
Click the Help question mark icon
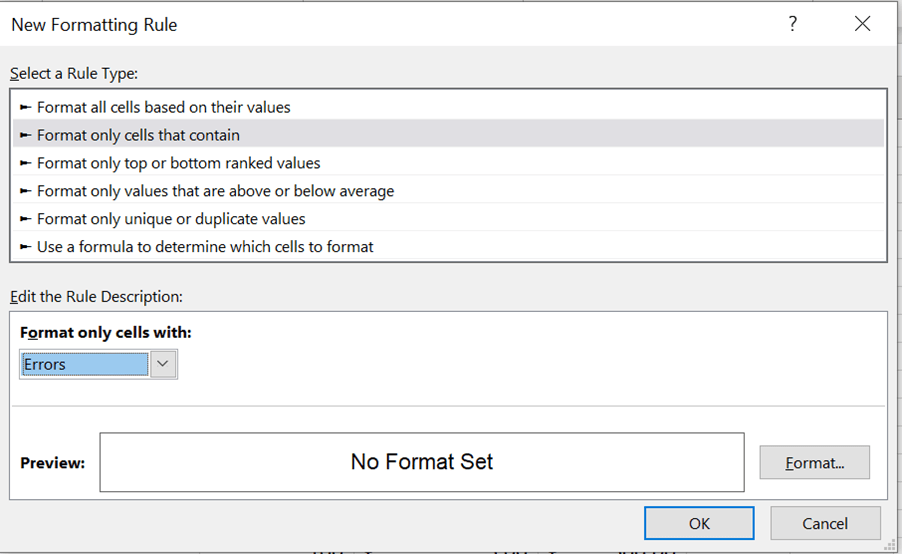(x=793, y=25)
